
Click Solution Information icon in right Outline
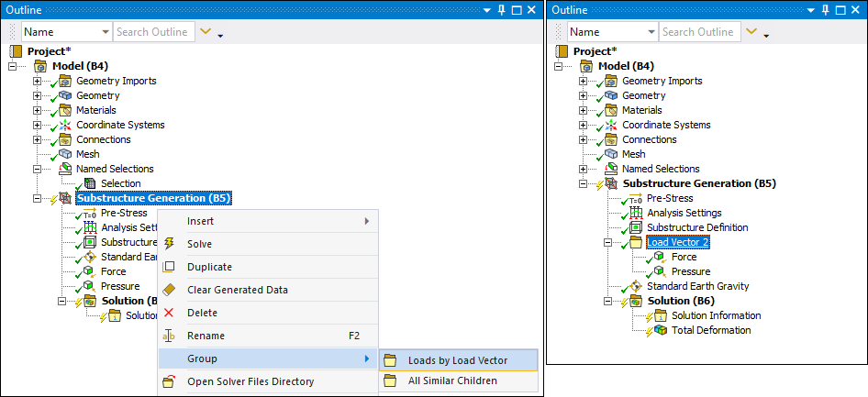661,315
